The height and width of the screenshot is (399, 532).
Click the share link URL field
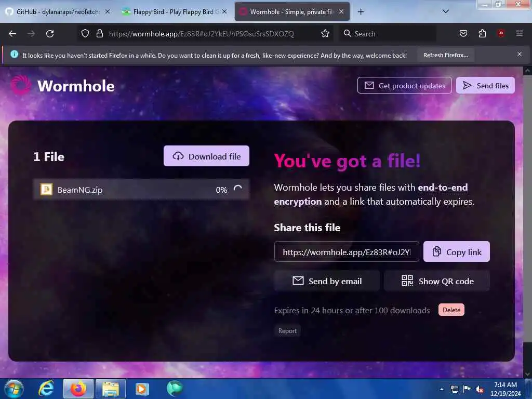[347, 252]
